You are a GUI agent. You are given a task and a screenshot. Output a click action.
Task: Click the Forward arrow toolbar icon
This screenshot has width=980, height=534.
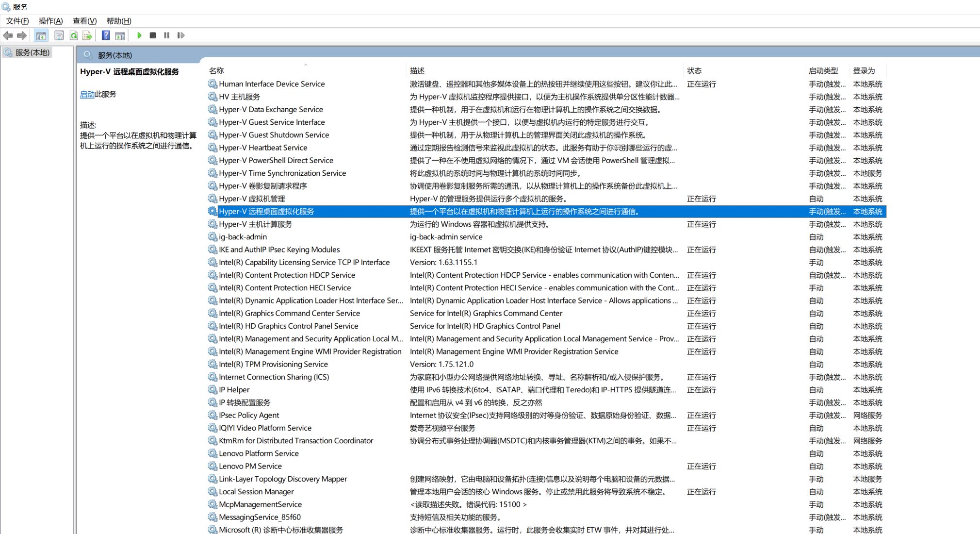click(x=22, y=35)
